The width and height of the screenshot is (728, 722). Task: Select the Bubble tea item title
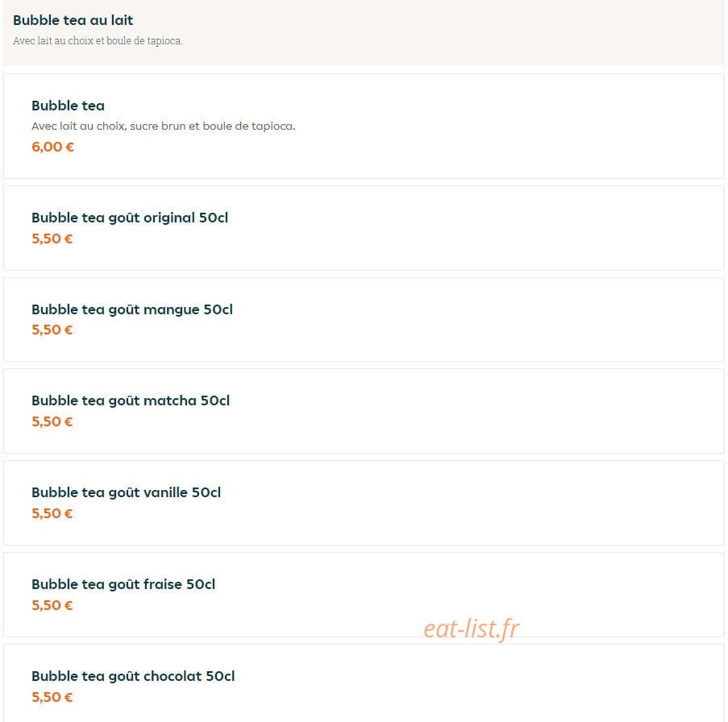[x=68, y=106]
